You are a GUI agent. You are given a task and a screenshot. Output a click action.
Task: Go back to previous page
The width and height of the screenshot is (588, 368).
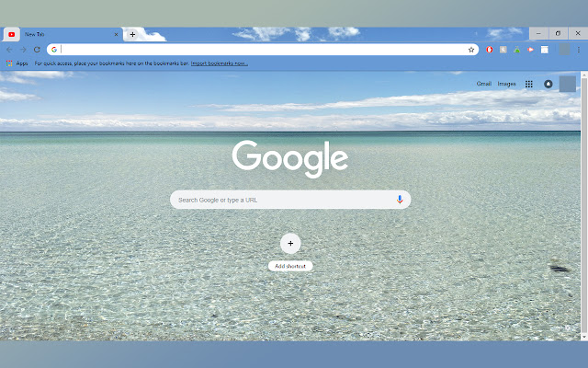click(9, 50)
